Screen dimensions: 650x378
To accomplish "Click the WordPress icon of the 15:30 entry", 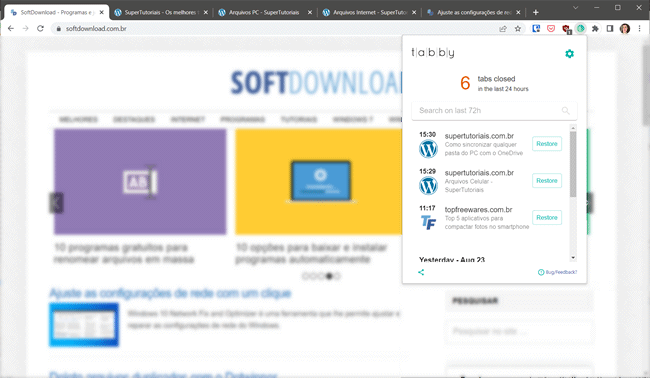I will [428, 149].
